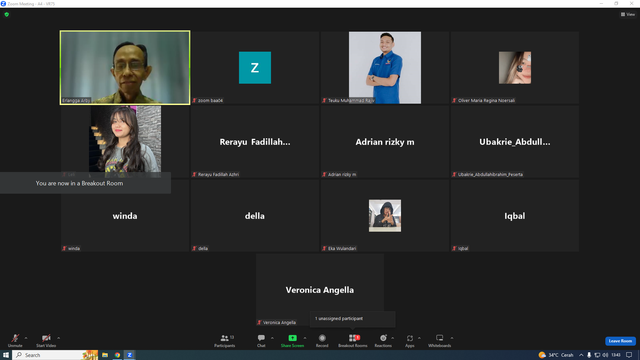This screenshot has width=640, height=360.
Task: Open the weather widget showing 34°C Cerah
Action: [556, 355]
